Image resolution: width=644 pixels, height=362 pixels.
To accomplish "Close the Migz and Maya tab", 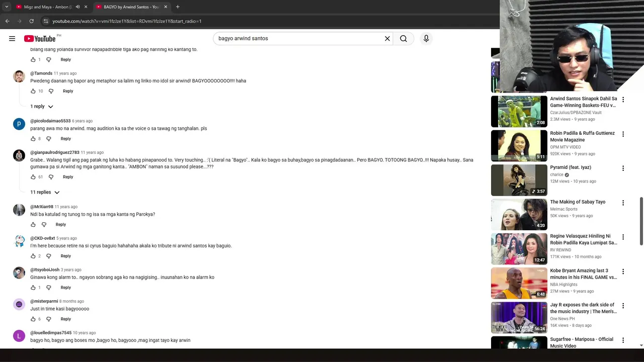I will pos(86,7).
